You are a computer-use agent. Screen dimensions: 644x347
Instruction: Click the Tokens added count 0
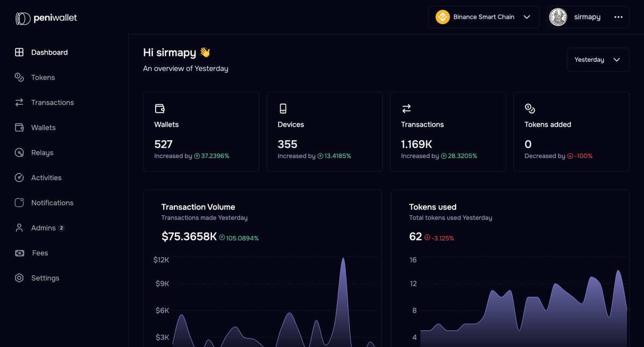(528, 144)
